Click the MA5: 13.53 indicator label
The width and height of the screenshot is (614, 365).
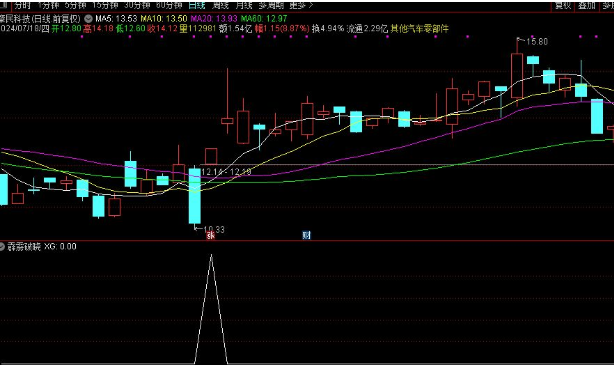click(x=116, y=18)
